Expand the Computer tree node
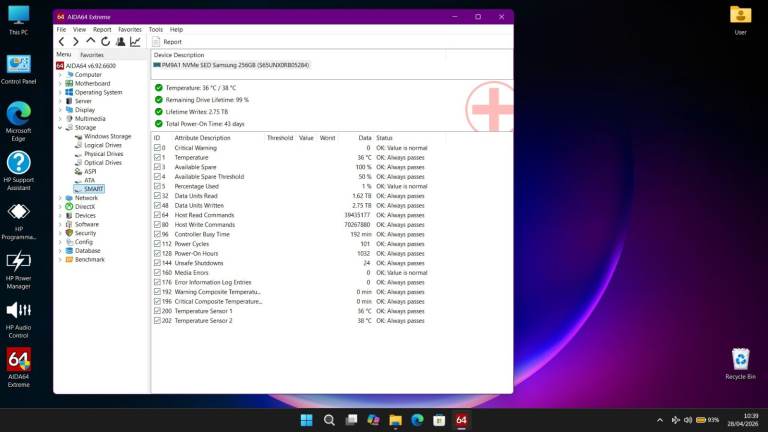The image size is (768, 432). pos(60,75)
